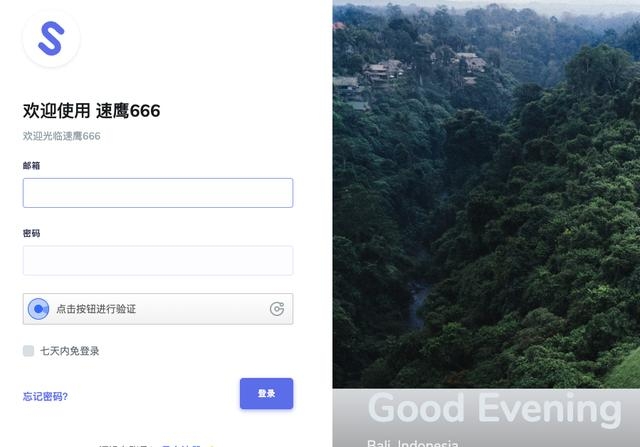Focus the 密码 password input field
Screen dimensions: 640x447
click(x=158, y=260)
